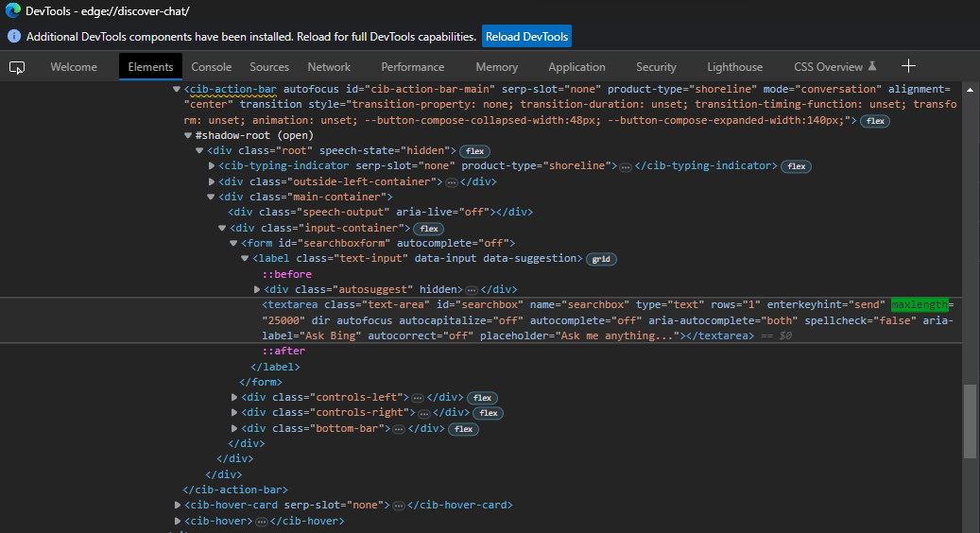The image size is (980, 533).
Task: Click the info icon in notification bar
Action: click(x=14, y=37)
